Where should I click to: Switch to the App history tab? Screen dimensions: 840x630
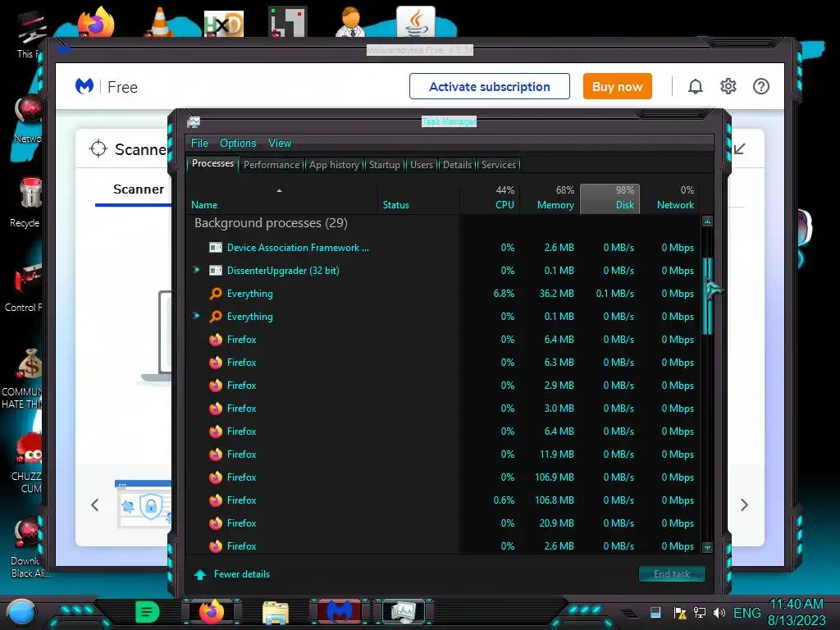(x=334, y=165)
